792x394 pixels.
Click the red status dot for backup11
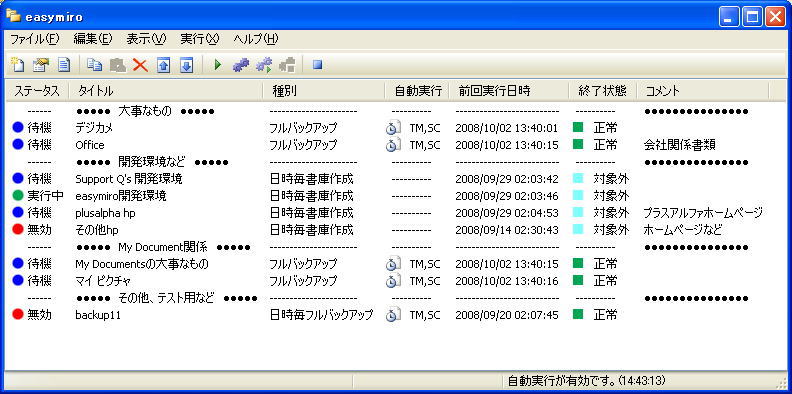(x=18, y=315)
